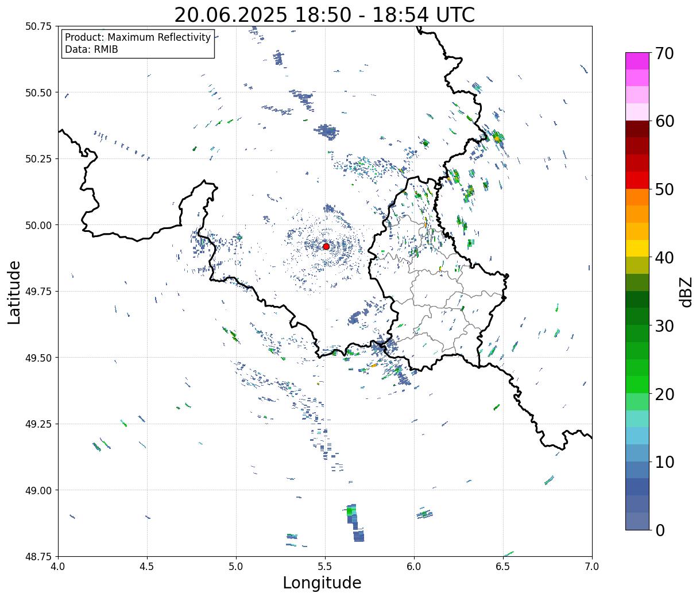
Task: Click the 'Product: Maximum Reflectivity' legend text
Action: tap(138, 37)
